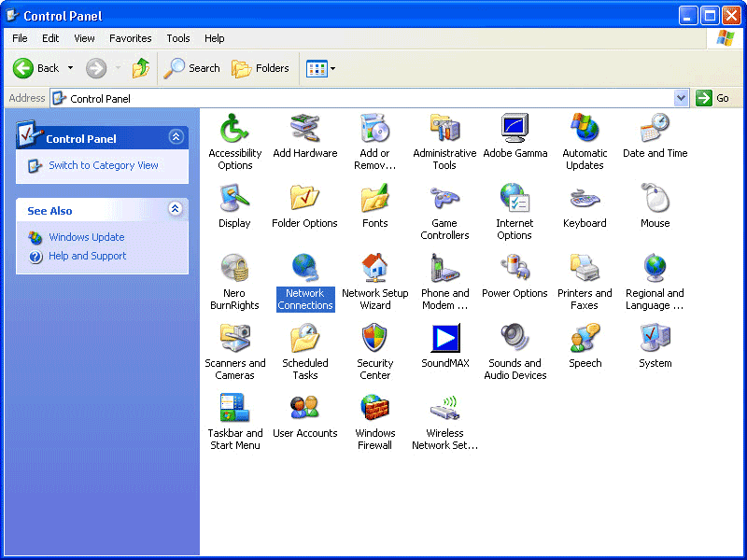Screen dimensions: 747x560
Task: Expand the Address bar dropdown
Action: click(x=682, y=99)
